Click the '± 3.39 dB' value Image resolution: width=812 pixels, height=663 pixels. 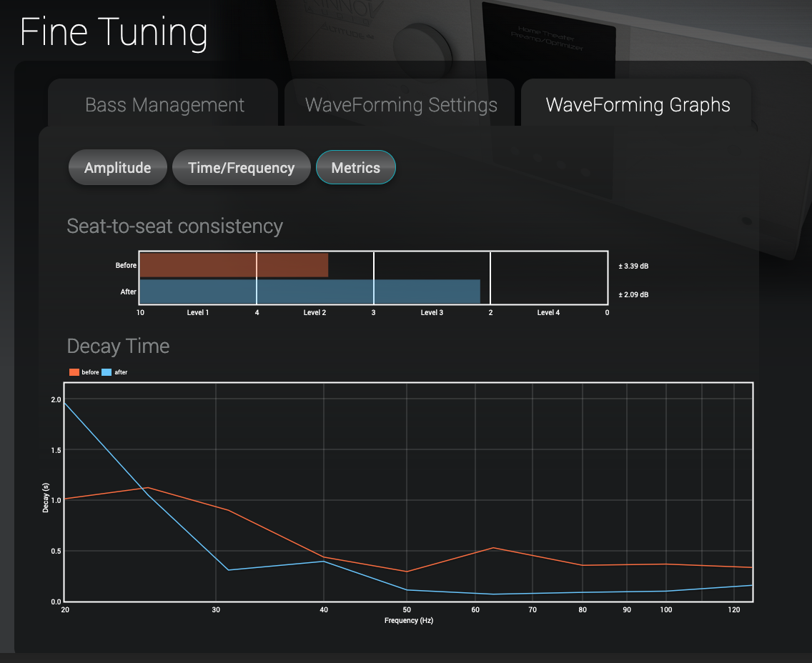pos(633,266)
